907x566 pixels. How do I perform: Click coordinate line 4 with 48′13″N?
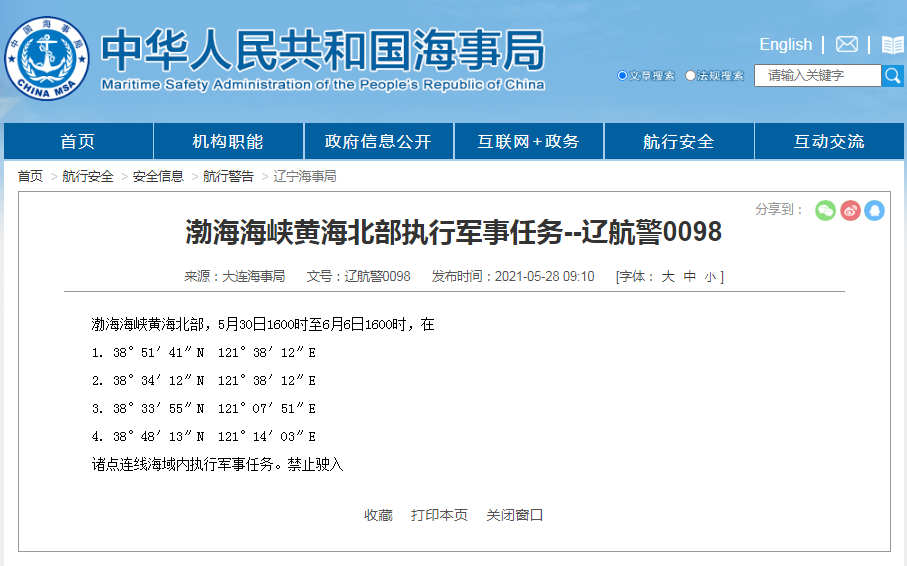click(204, 436)
